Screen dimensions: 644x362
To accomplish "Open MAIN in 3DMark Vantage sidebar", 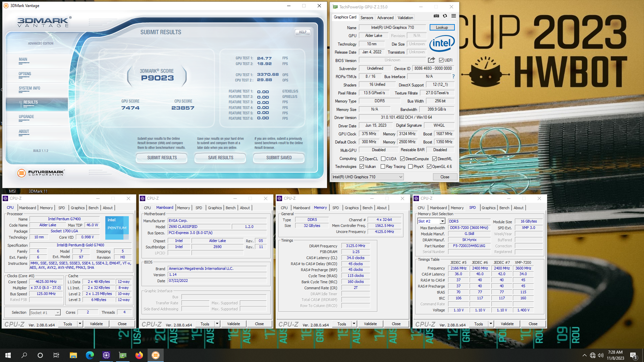I will 23,59.
